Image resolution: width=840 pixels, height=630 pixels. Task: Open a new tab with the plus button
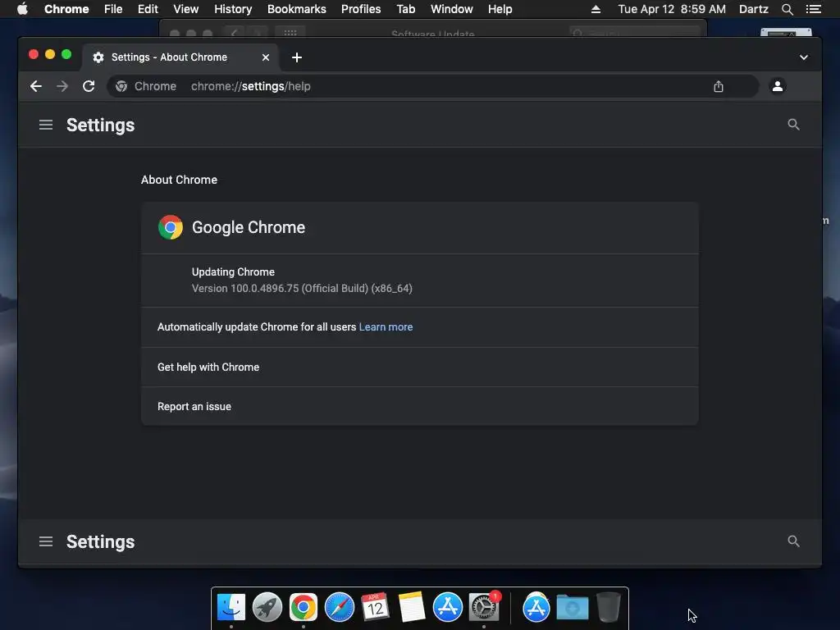coord(297,57)
